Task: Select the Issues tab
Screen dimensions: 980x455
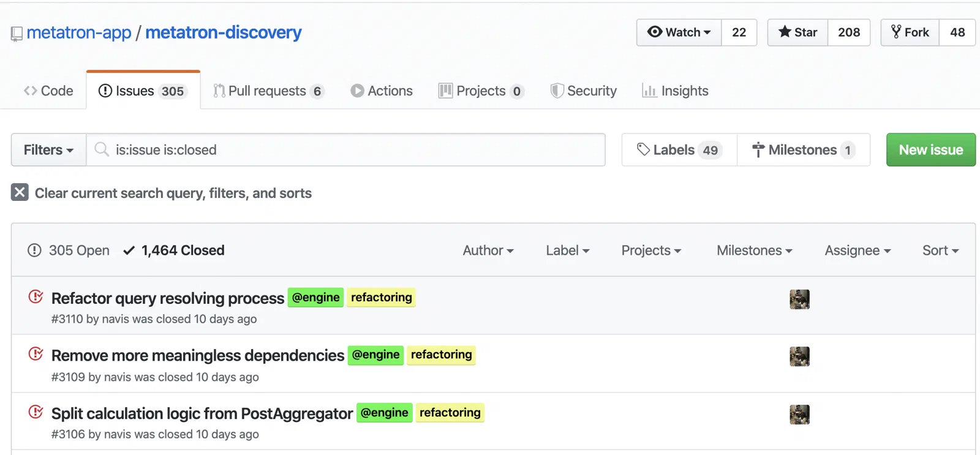Action: pos(143,91)
